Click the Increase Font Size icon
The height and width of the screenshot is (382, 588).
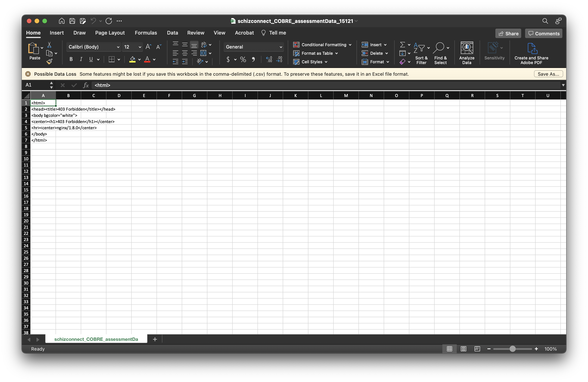tap(148, 47)
